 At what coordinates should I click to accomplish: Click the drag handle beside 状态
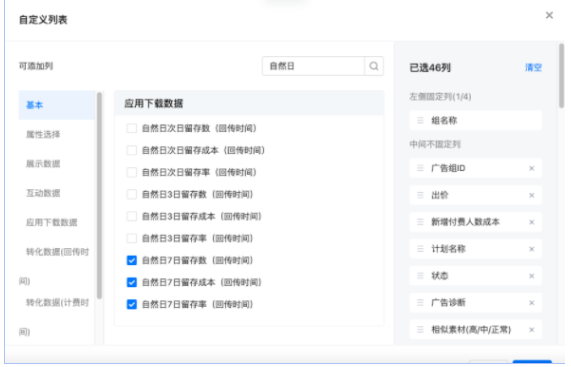pos(420,276)
